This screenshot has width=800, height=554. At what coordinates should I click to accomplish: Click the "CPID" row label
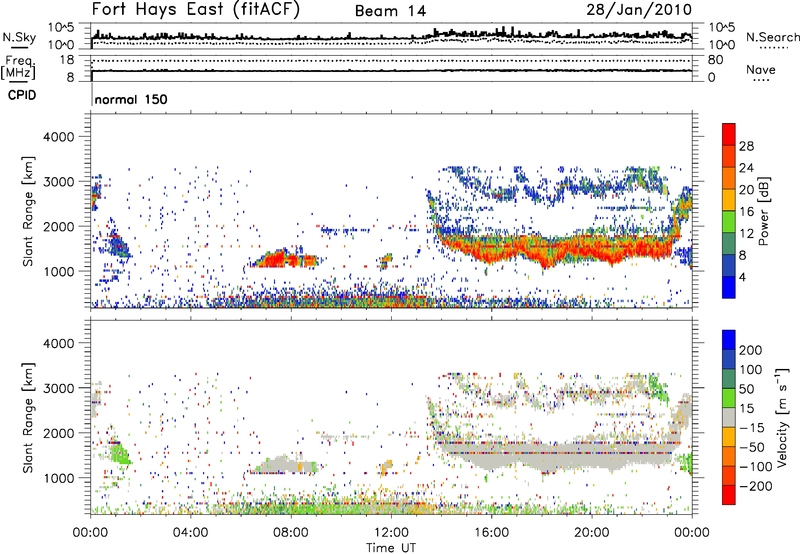point(22,95)
